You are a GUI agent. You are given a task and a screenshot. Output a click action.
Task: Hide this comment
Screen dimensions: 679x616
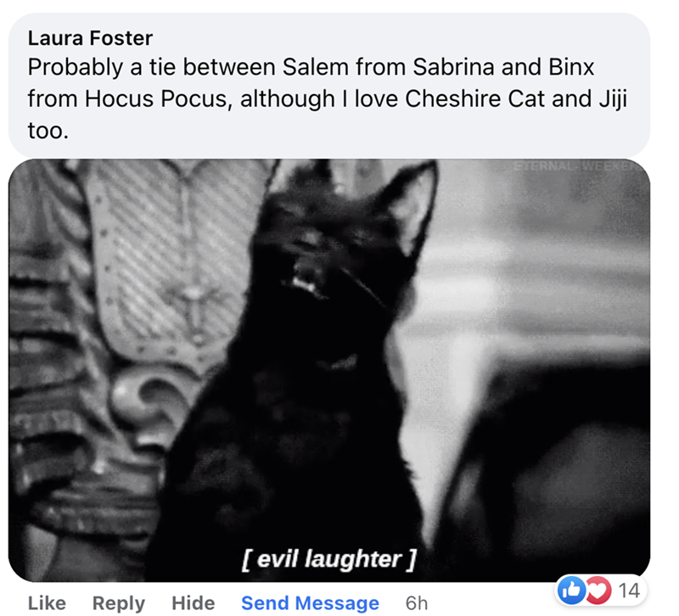194,603
